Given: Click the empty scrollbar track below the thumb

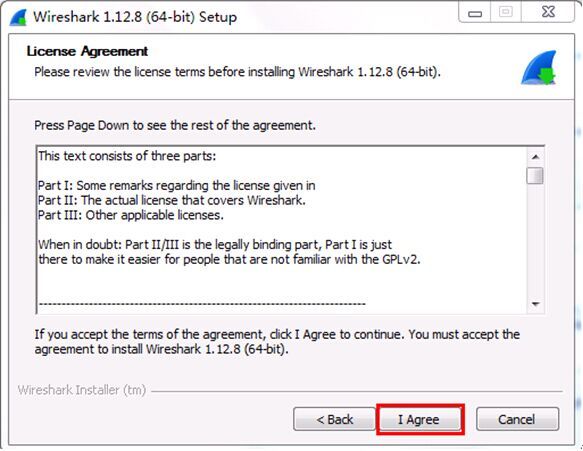Looking at the screenshot, I should pyautogui.click(x=535, y=241).
